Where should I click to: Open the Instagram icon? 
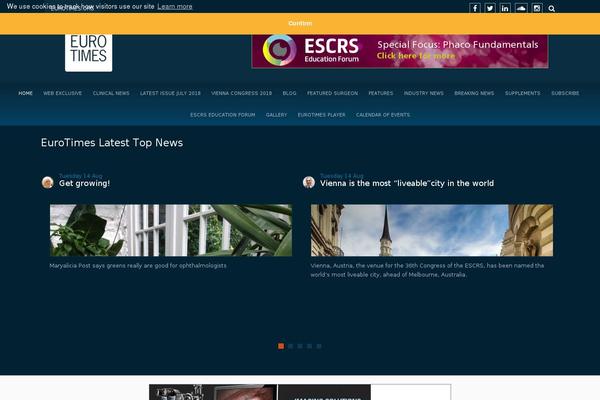tap(537, 8)
